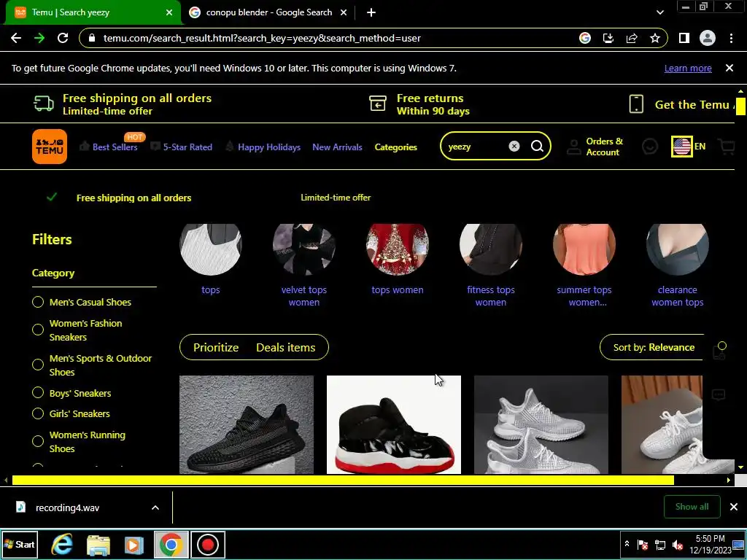This screenshot has height=560, width=747.
Task: Click the Orders & Account person icon
Action: coord(573,147)
